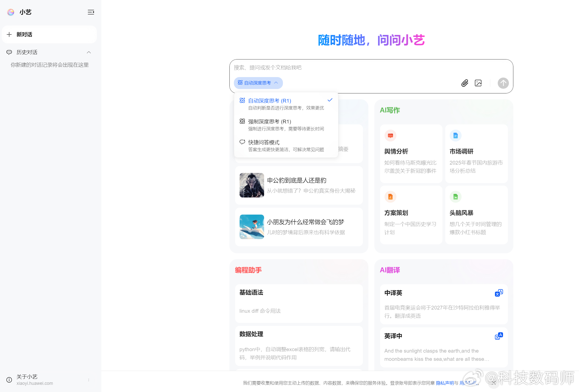The image size is (579, 392).
Task: Collapse the sidebar with the menu icon
Action: pos(91,12)
